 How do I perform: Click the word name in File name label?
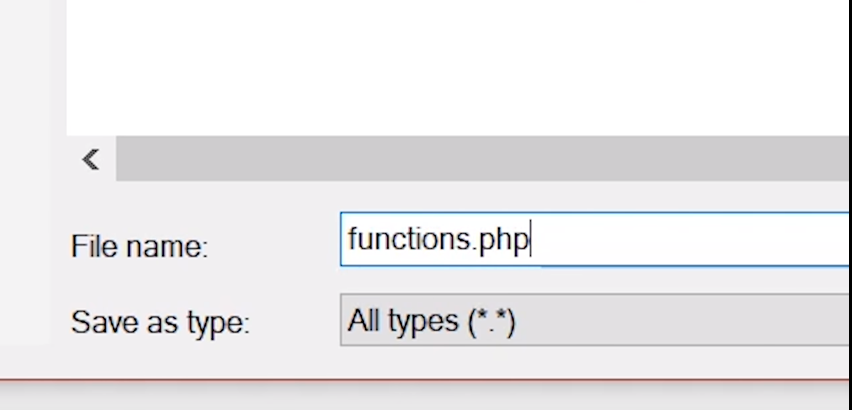click(167, 248)
